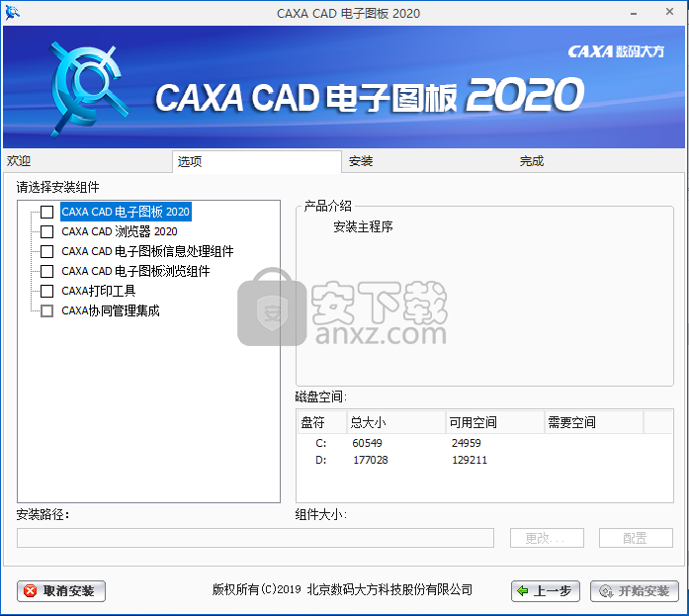Select the D: drive row

[x=484, y=460]
